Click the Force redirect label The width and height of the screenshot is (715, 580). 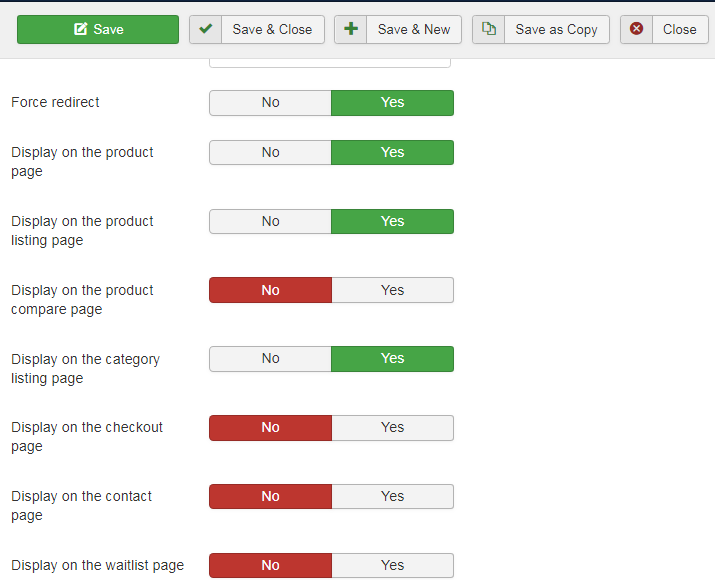click(x=55, y=102)
